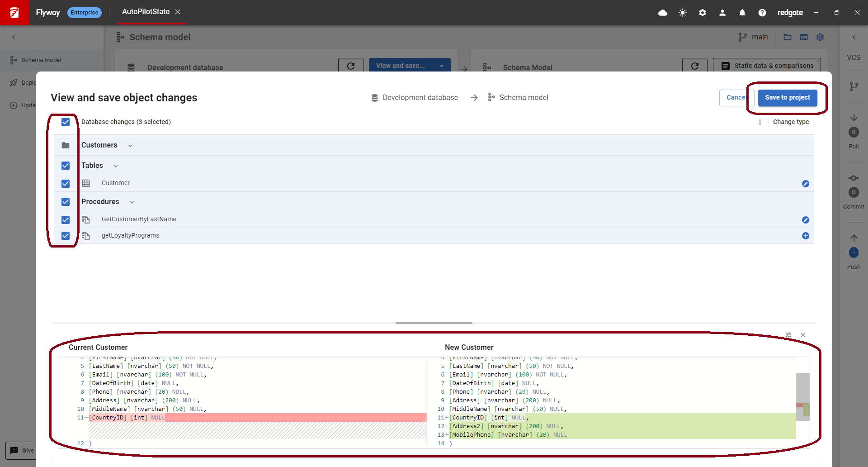Open the help question mark icon
The height and width of the screenshot is (467, 868).
[x=762, y=13]
